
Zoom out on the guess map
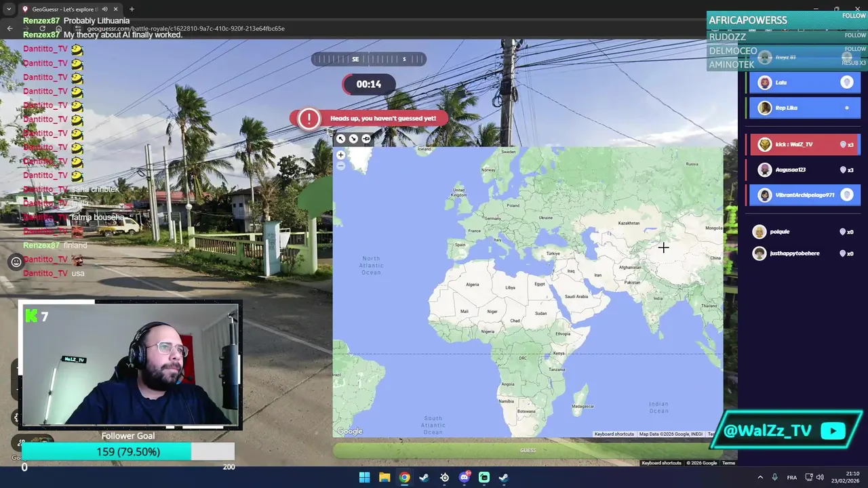[x=341, y=165]
